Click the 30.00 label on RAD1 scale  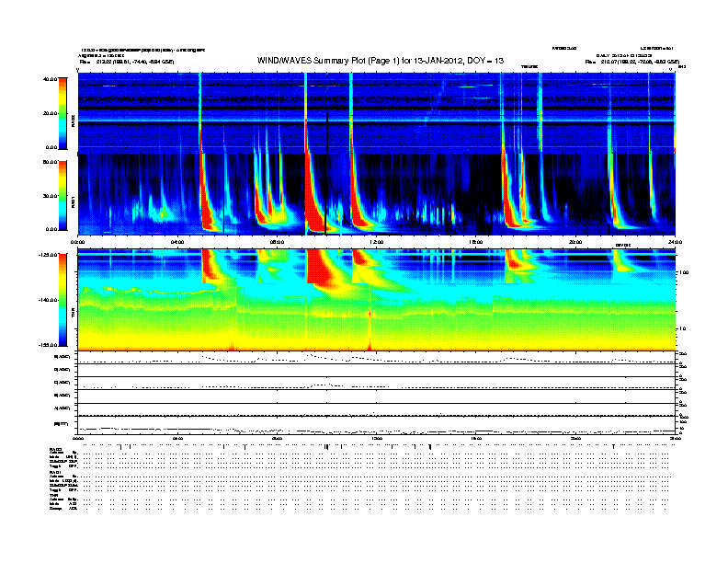click(x=51, y=196)
